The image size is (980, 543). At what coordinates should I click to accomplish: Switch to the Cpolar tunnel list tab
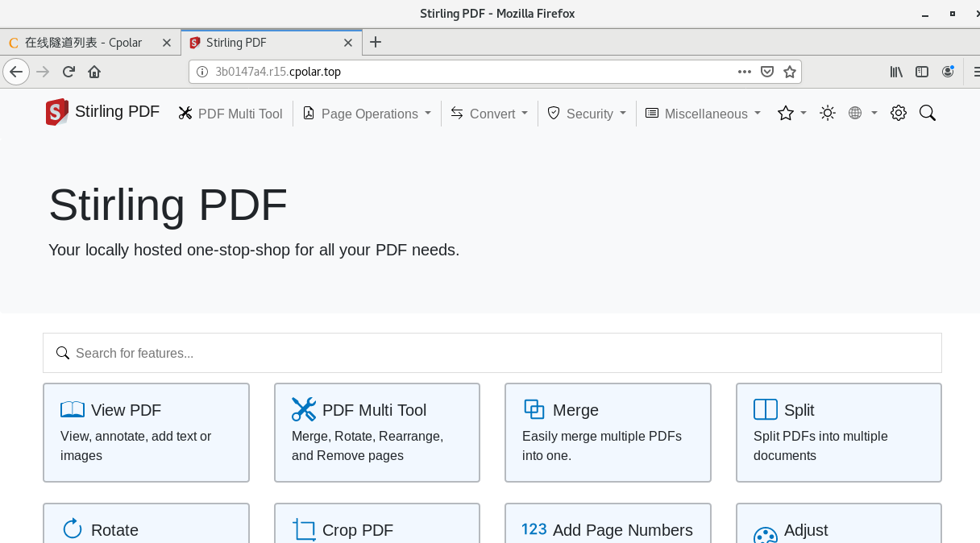click(x=83, y=43)
